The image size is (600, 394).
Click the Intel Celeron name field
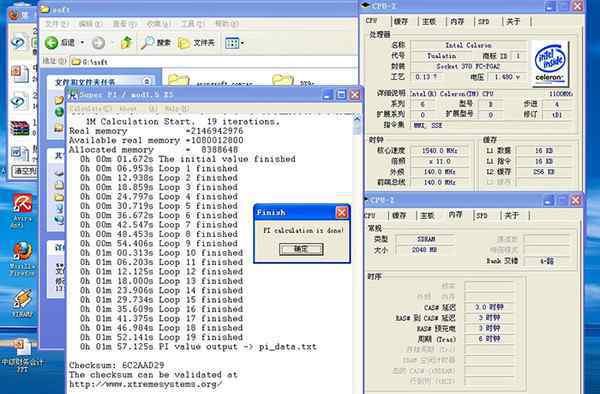(468, 45)
